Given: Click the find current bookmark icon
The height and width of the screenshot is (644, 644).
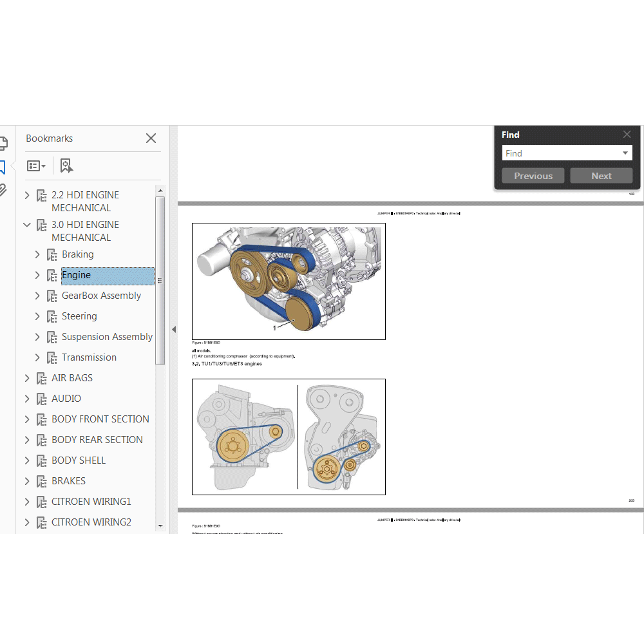Looking at the screenshot, I should (x=66, y=166).
